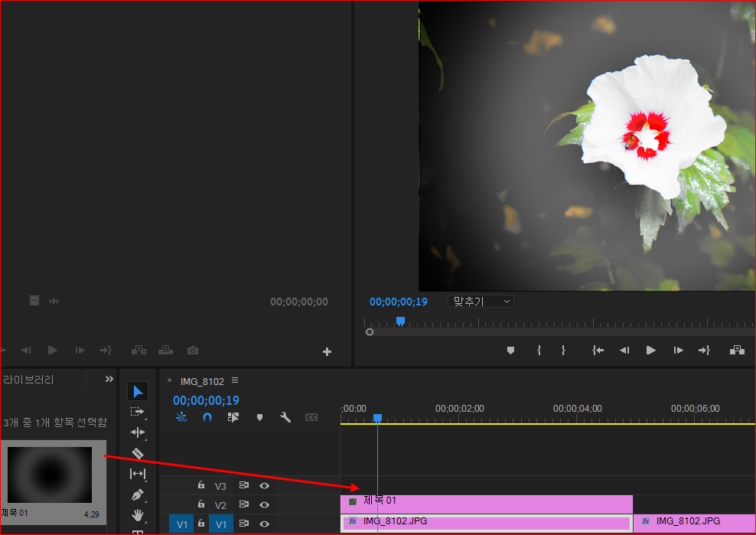Screen dimensions: 756x535
Task: Select the IMG_8102 sequence tab
Action: click(202, 382)
